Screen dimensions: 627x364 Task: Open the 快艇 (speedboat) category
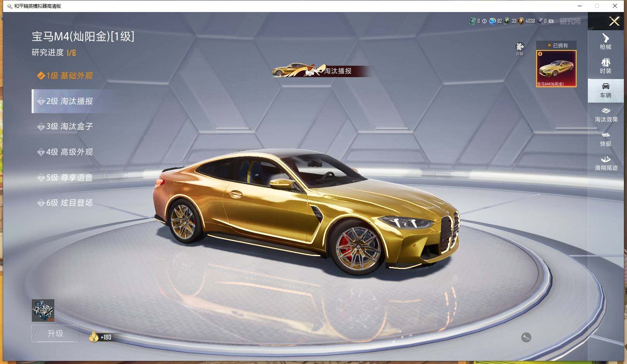pyautogui.click(x=605, y=139)
